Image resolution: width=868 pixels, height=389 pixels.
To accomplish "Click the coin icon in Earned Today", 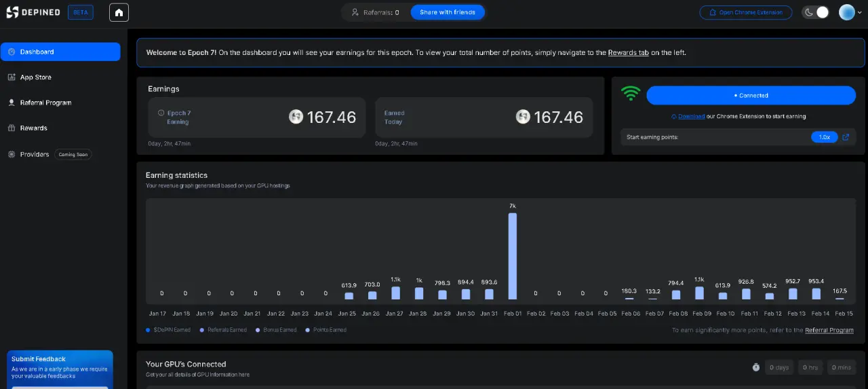I will [x=523, y=117].
